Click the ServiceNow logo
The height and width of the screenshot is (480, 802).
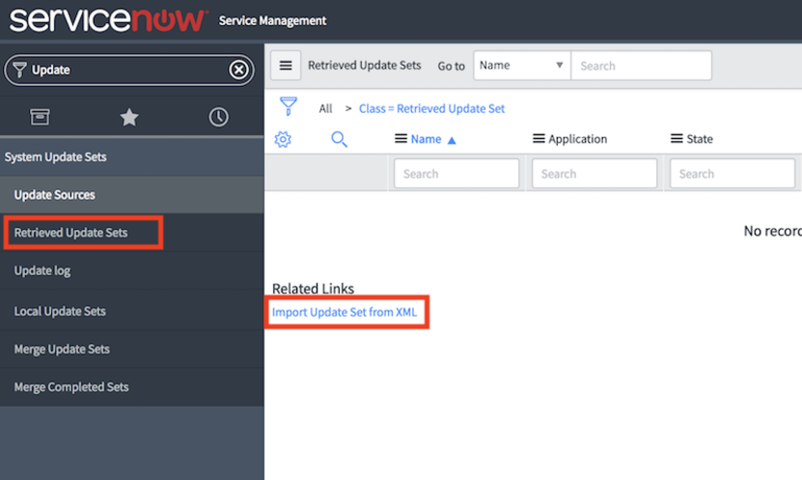(x=108, y=20)
